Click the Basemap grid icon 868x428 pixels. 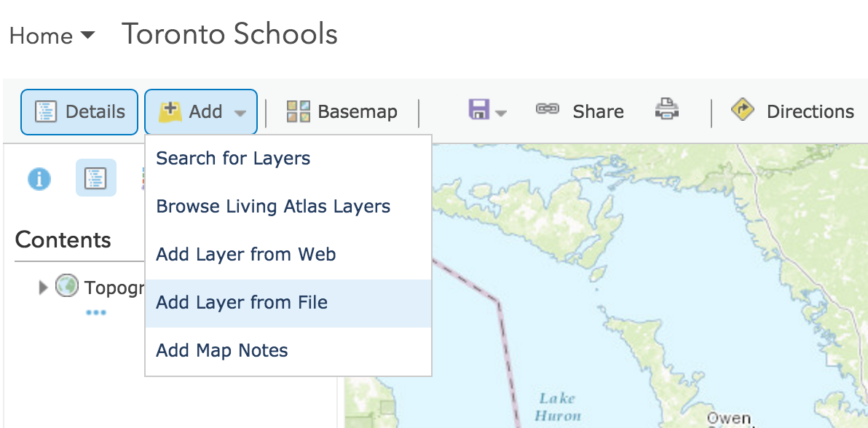click(299, 111)
